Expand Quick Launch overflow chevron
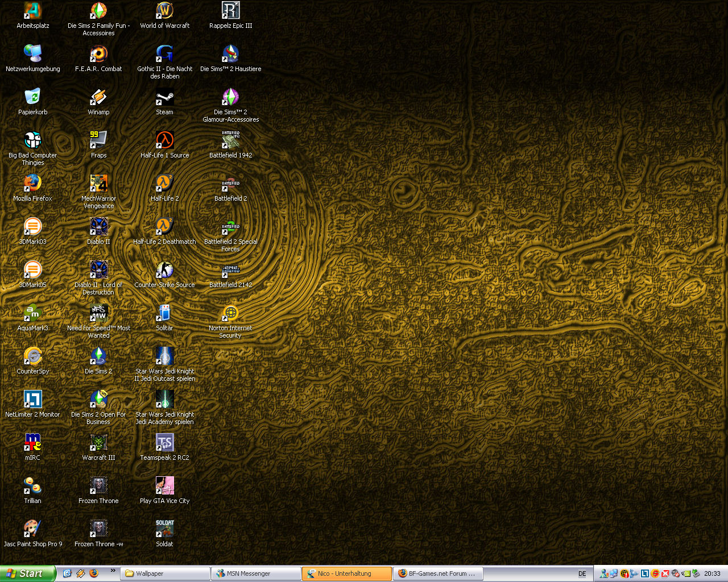 pyautogui.click(x=113, y=571)
